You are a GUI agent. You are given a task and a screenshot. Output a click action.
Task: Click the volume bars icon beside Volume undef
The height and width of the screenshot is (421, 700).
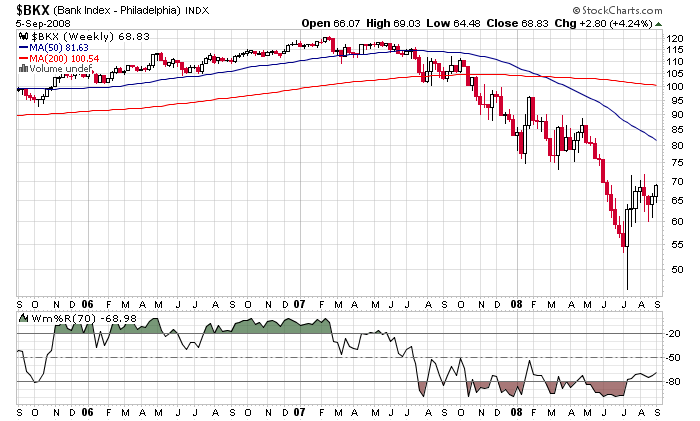tap(24, 69)
